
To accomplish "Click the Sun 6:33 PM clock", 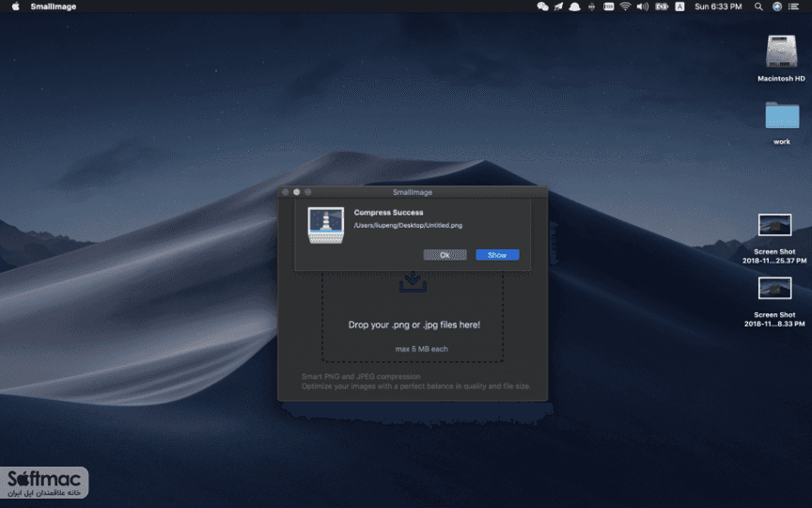I will (x=718, y=7).
